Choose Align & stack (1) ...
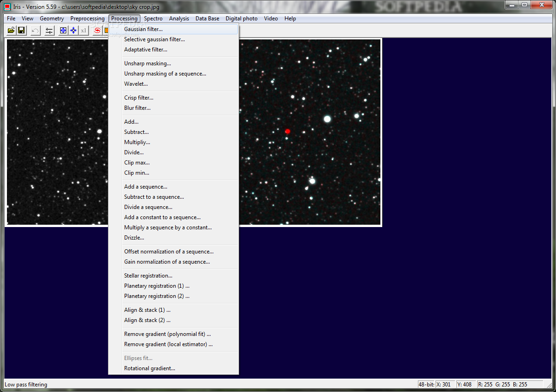This screenshot has width=556, height=392. point(174,310)
